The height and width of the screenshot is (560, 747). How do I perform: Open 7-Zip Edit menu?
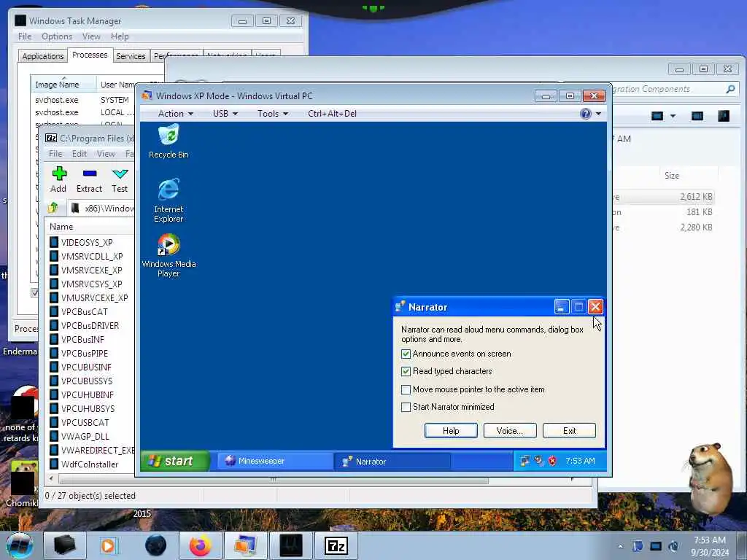[79, 154]
